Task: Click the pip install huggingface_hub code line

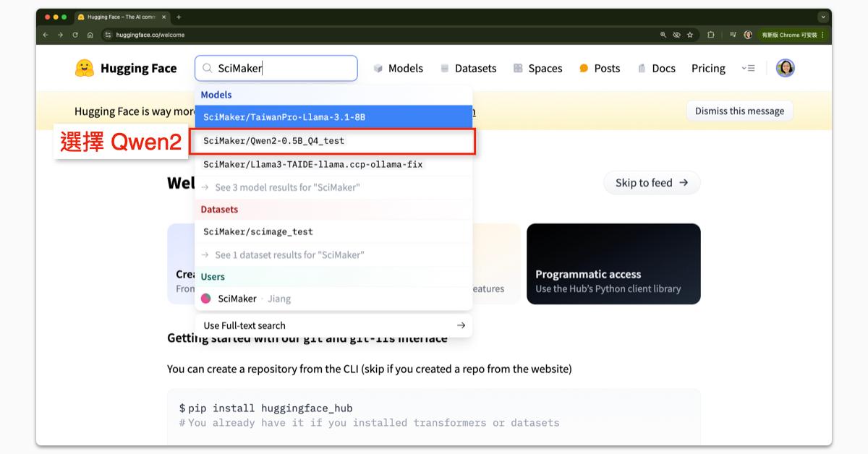Action: click(x=266, y=408)
